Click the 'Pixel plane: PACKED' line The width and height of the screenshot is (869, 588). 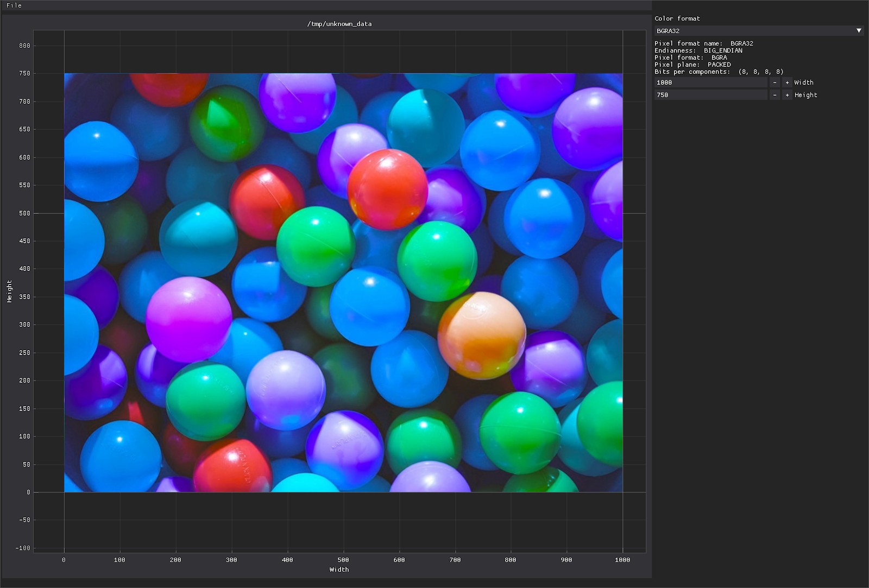(692, 65)
